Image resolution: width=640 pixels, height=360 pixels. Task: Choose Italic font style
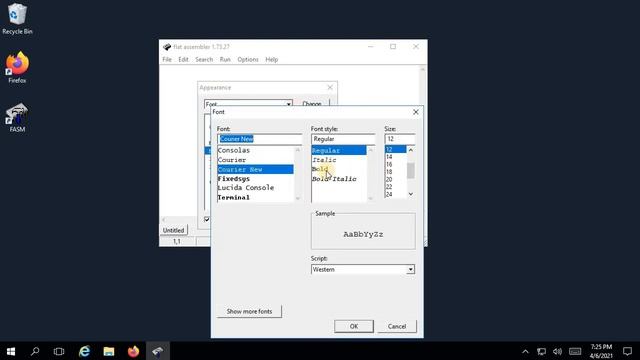coord(339,160)
